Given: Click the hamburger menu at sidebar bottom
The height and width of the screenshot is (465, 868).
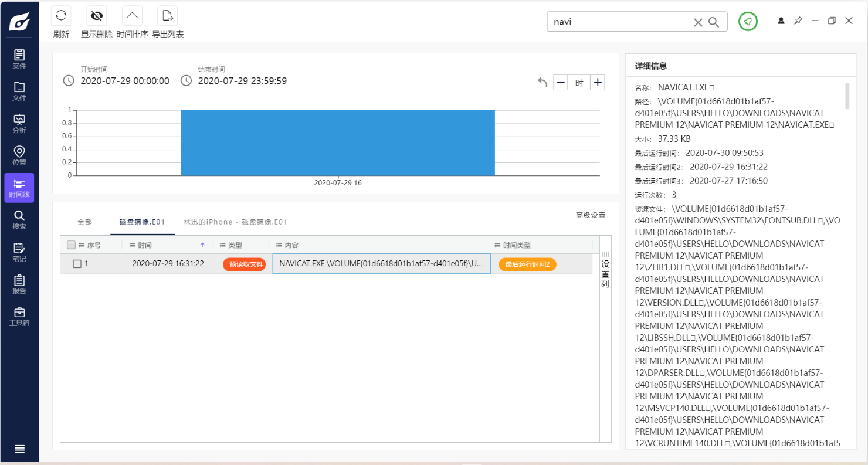Looking at the screenshot, I should (19, 449).
